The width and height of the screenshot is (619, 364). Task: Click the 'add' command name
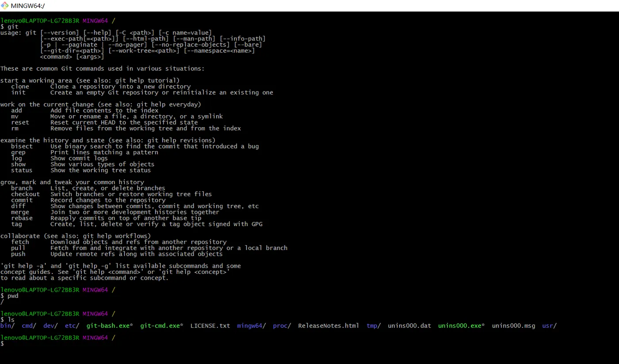(16, 110)
